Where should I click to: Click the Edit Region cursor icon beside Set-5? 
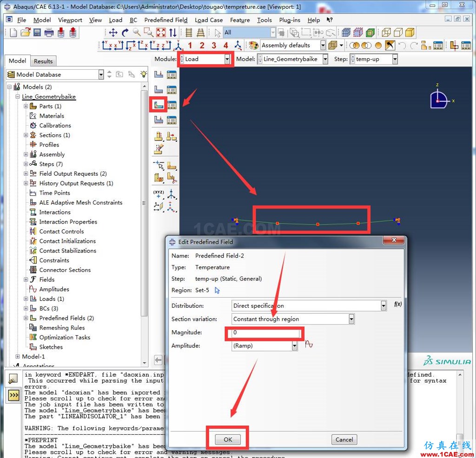(217, 290)
